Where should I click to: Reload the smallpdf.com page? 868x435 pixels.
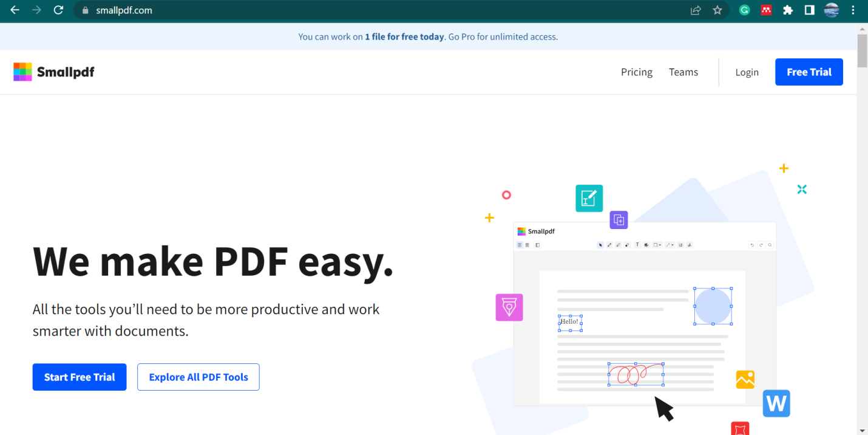[x=58, y=10]
